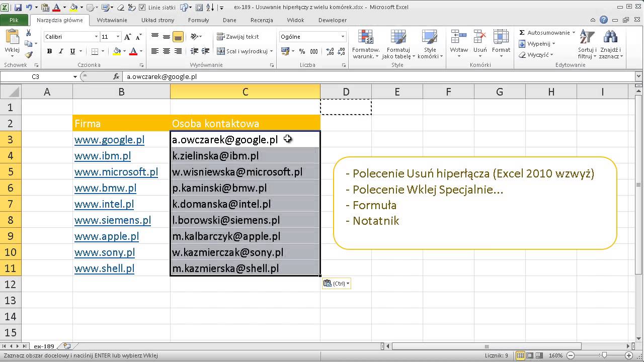Align text to top of cell

pyautogui.click(x=155, y=37)
